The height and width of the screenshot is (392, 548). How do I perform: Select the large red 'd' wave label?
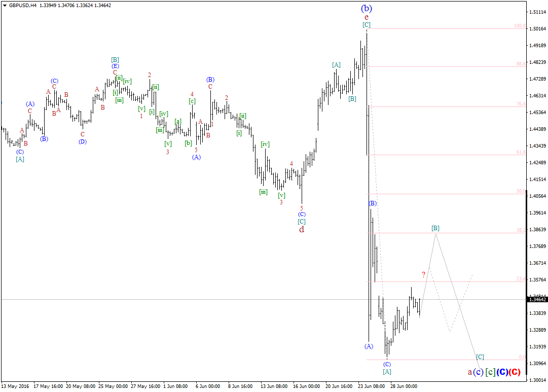pos(301,229)
